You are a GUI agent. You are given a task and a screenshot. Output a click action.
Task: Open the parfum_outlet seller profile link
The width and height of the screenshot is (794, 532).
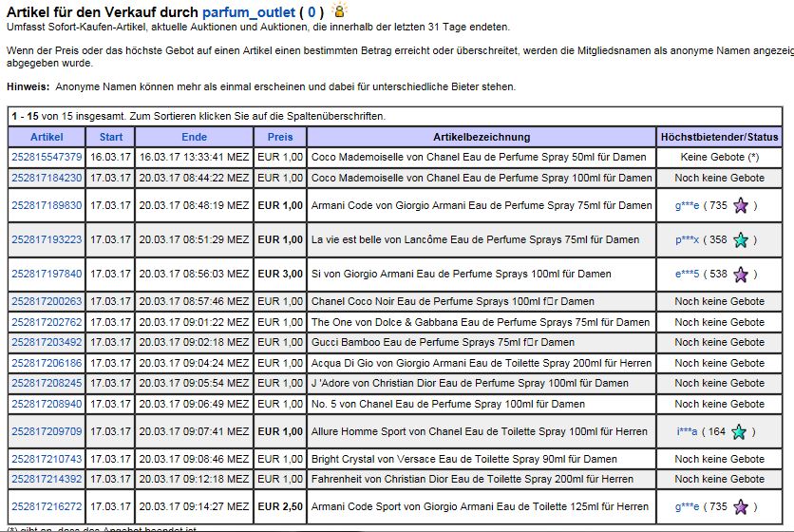pyautogui.click(x=249, y=12)
